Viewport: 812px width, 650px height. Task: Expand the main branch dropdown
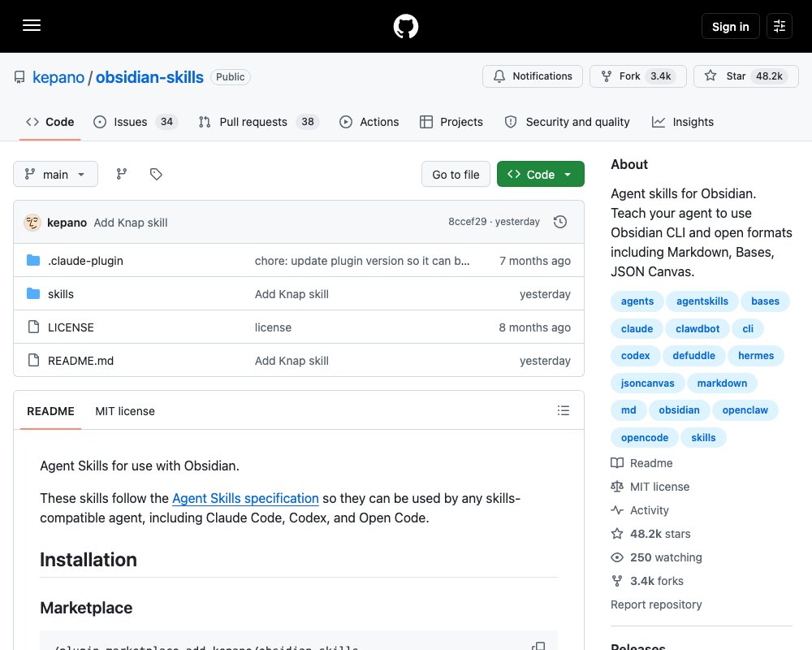coord(55,174)
